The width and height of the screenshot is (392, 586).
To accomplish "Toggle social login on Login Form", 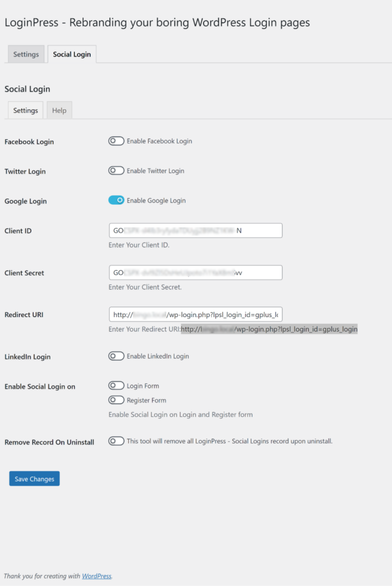I will (116, 385).
